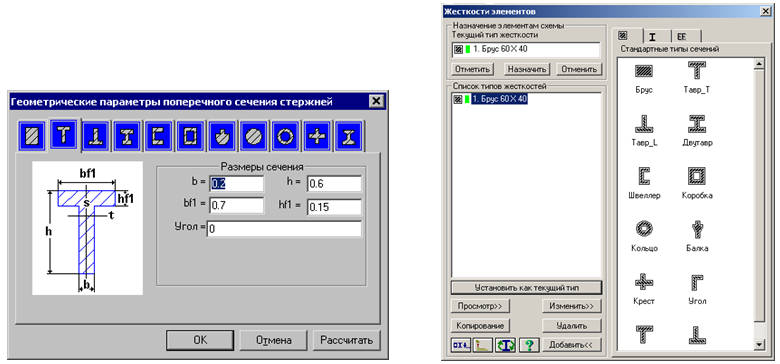Click the b = 0.2 input field
780x364 pixels.
point(236,184)
